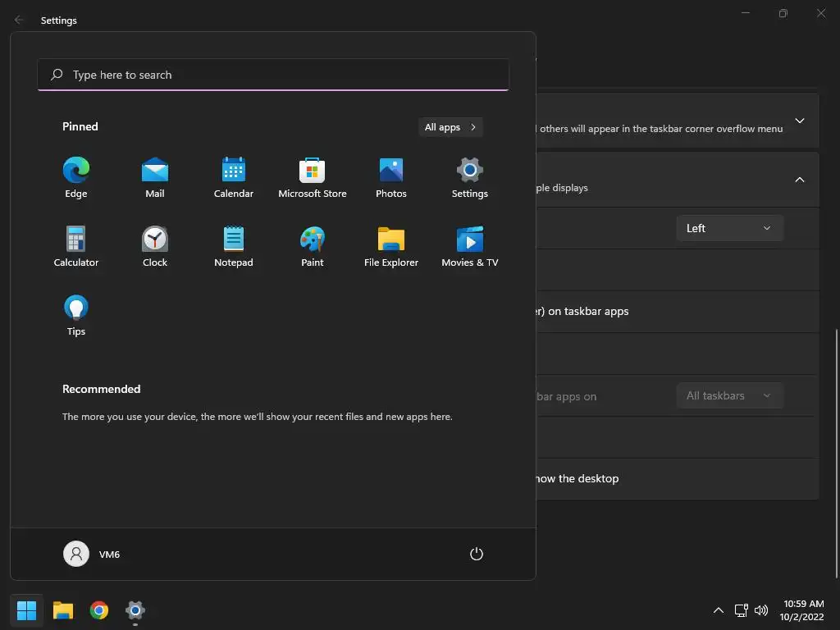840x630 pixels.
Task: Open Settings from pinned apps
Action: pos(470,178)
